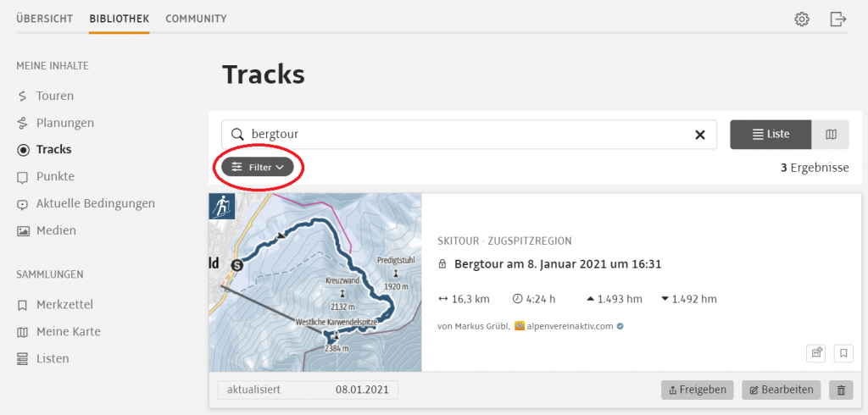Go to the Übersicht tab
Screen dimensions: 868x415
coord(44,19)
